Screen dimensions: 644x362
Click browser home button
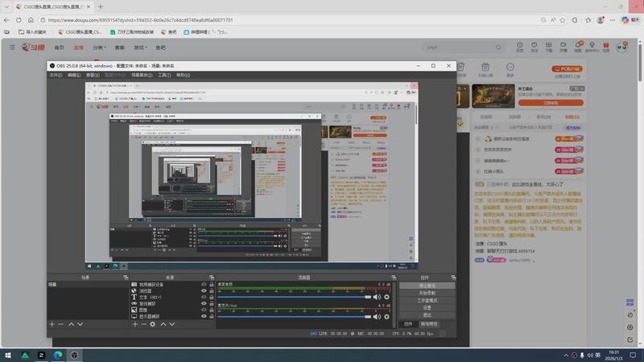(x=31, y=20)
